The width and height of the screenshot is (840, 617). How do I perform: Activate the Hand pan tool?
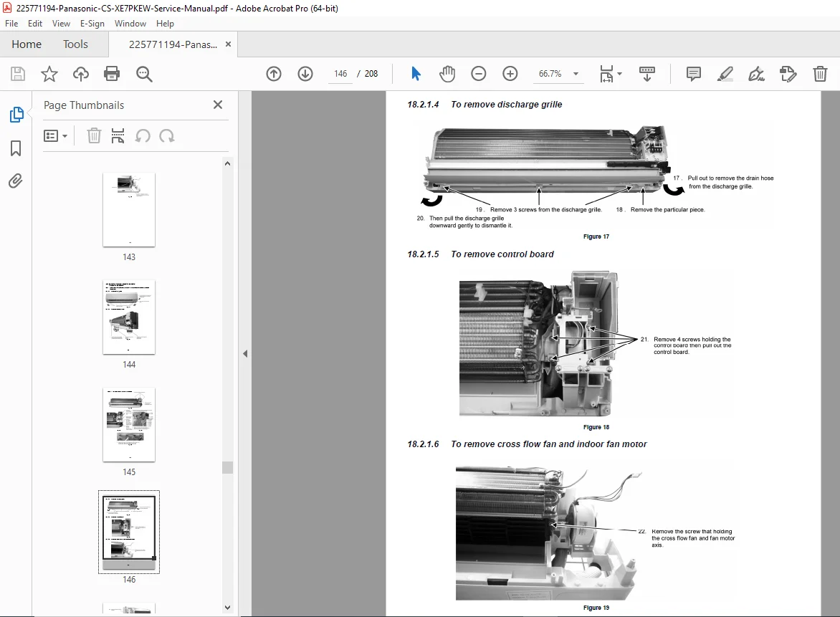(447, 74)
